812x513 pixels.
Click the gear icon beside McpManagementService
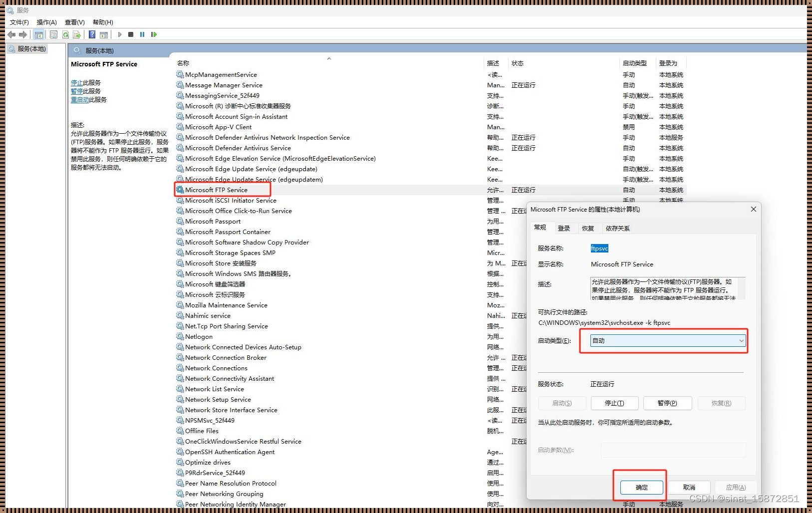click(180, 74)
